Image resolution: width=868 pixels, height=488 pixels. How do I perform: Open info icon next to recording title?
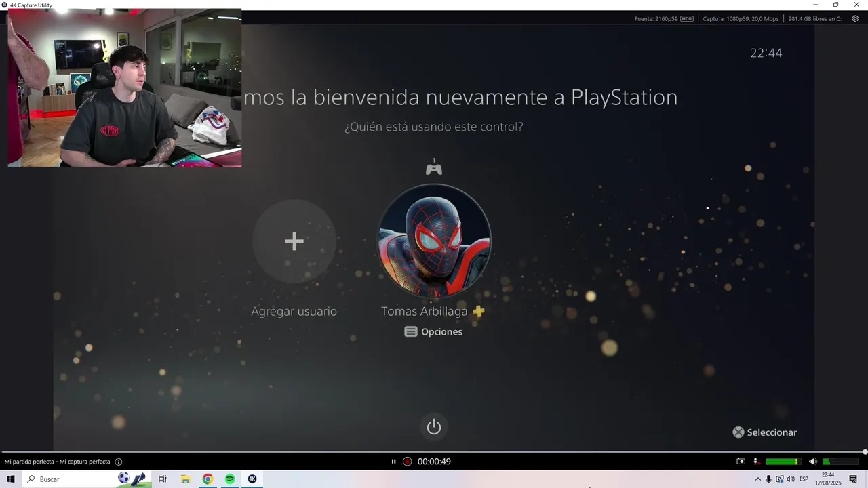[x=118, y=462]
